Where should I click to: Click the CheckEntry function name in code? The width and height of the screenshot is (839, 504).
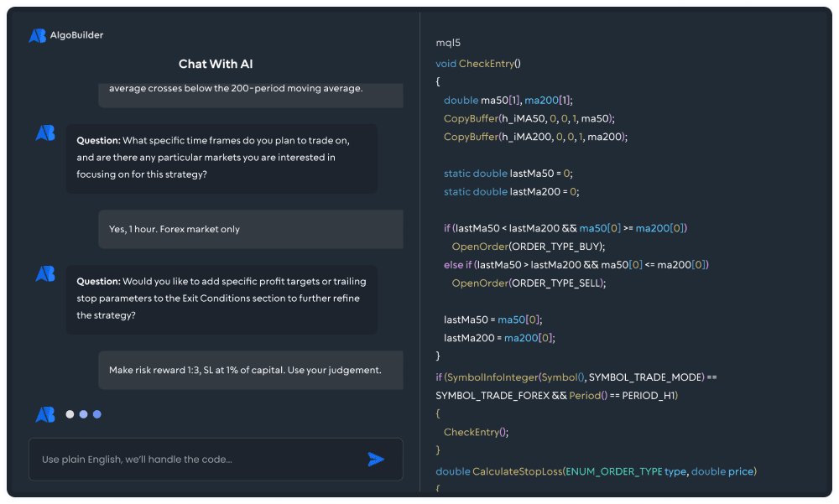(487, 63)
